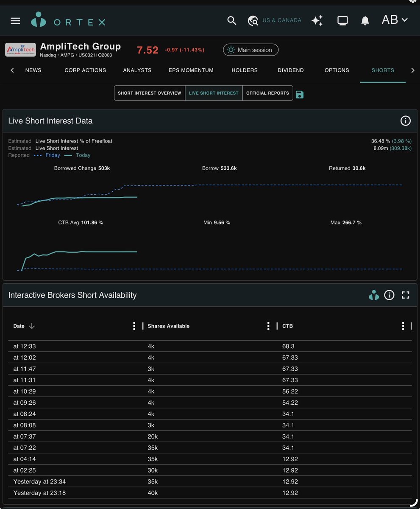Select 'Yesterday at 23:34' row
This screenshot has height=509, width=420.
210,482
